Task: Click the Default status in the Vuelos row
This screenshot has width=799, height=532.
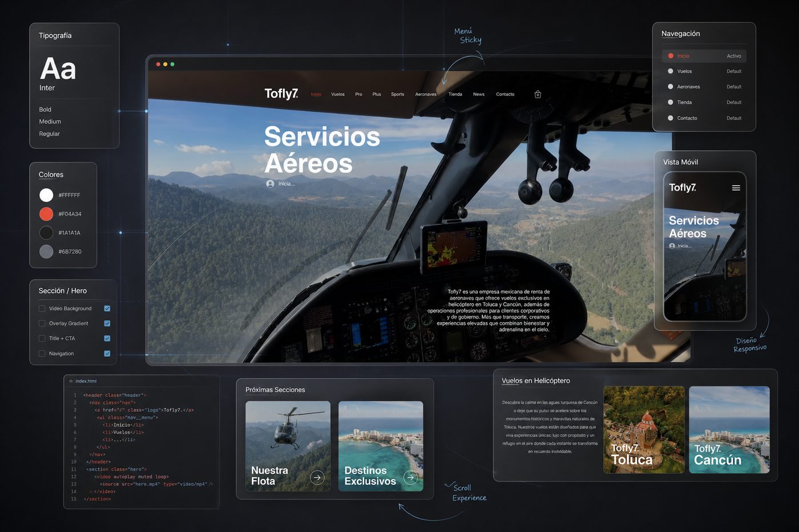Action: point(734,71)
